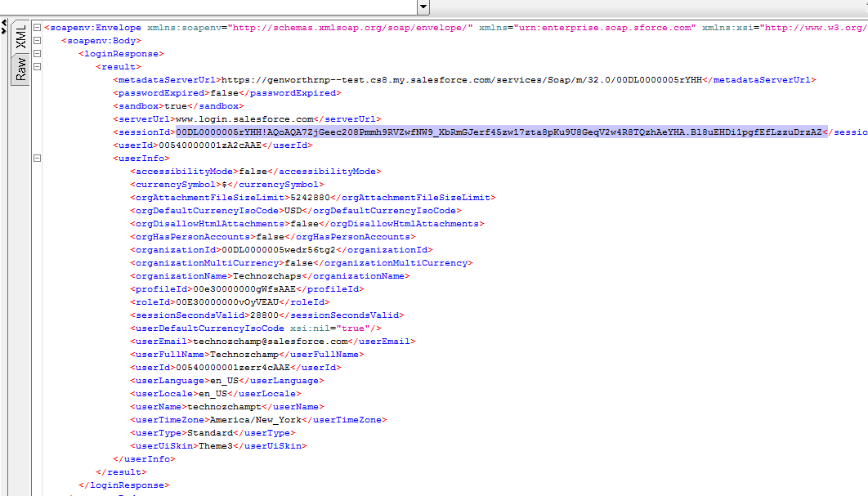The width and height of the screenshot is (868, 496).
Task: Click organizationName Technozchaps value
Action: pyautogui.click(x=266, y=276)
